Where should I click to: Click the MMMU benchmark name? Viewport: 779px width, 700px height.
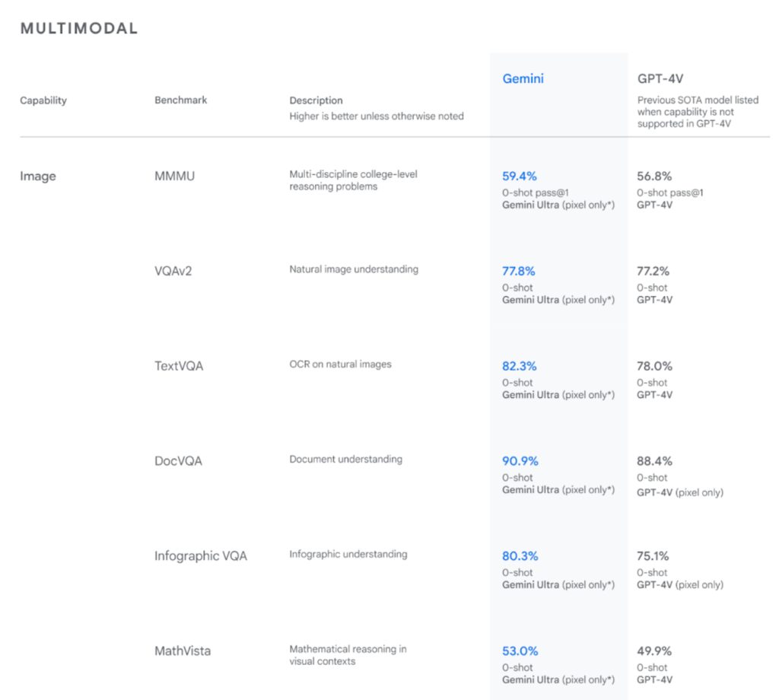(174, 177)
